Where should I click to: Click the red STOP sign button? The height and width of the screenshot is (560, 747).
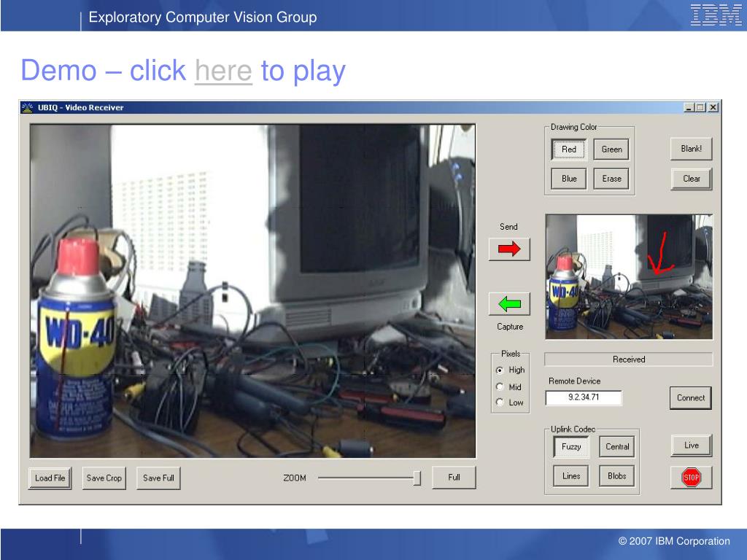pos(692,477)
